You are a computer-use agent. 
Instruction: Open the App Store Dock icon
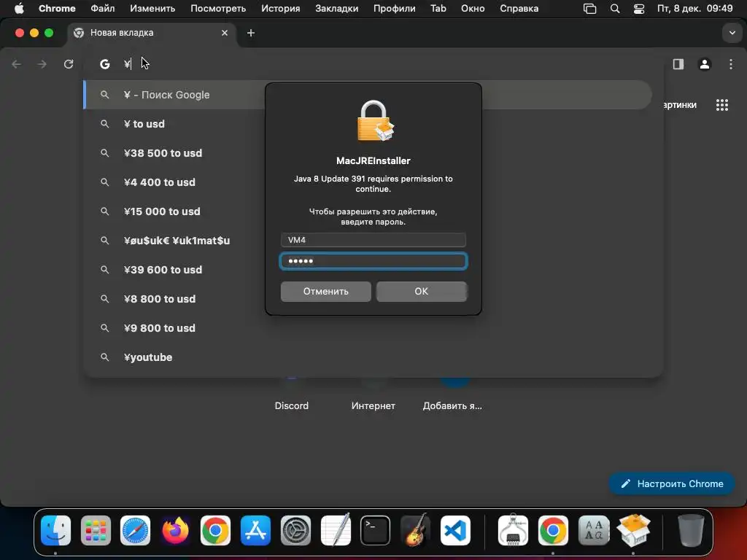[x=255, y=531]
